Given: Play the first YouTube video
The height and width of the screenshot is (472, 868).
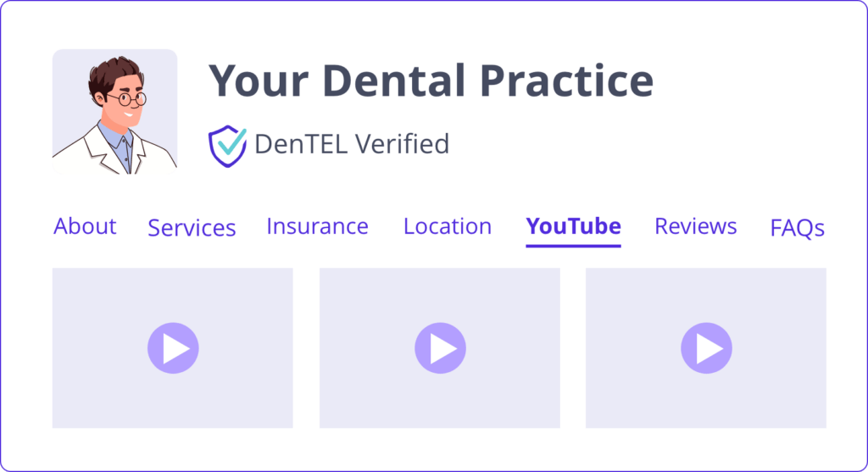Looking at the screenshot, I should tap(173, 348).
